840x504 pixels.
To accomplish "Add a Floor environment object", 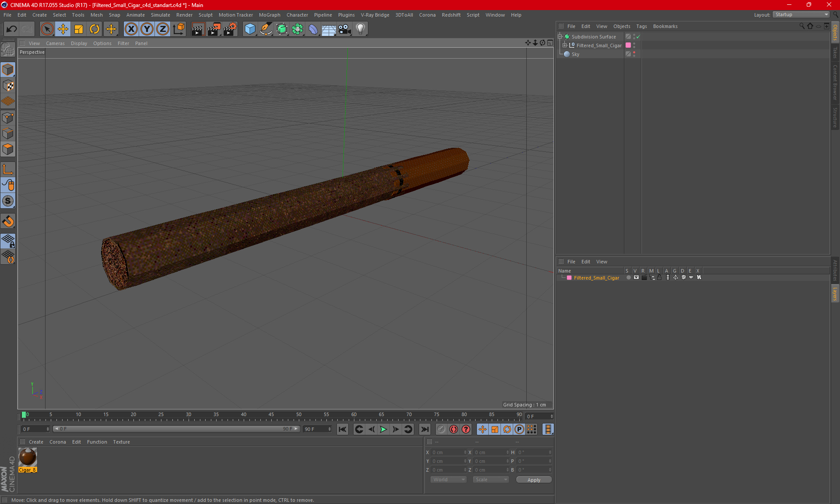I will 329,29.
